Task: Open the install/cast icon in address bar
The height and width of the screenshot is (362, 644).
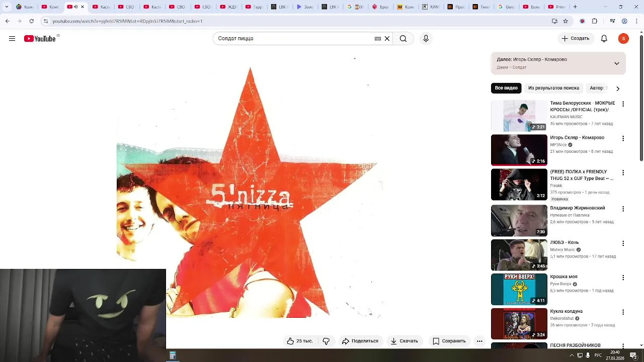Action: pos(554,21)
